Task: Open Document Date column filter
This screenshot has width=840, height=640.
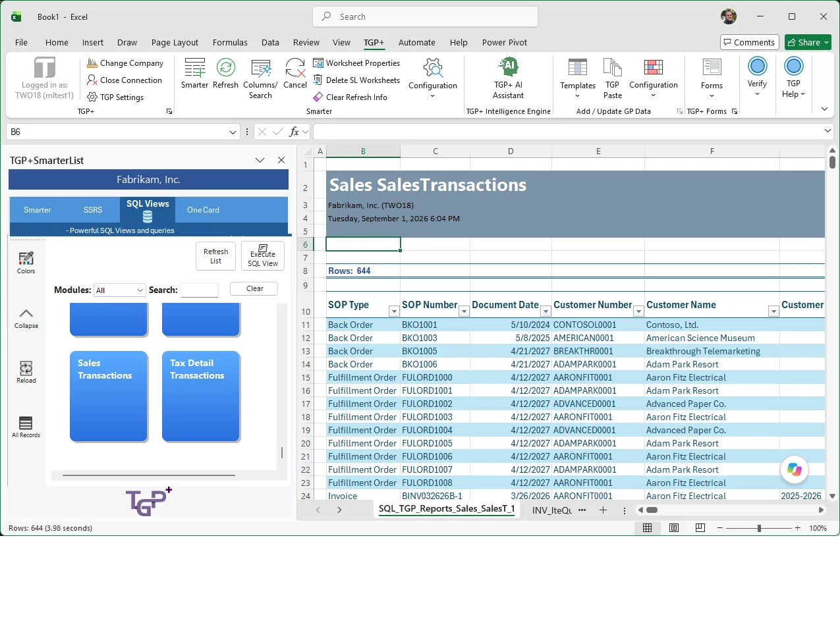Action: [546, 311]
